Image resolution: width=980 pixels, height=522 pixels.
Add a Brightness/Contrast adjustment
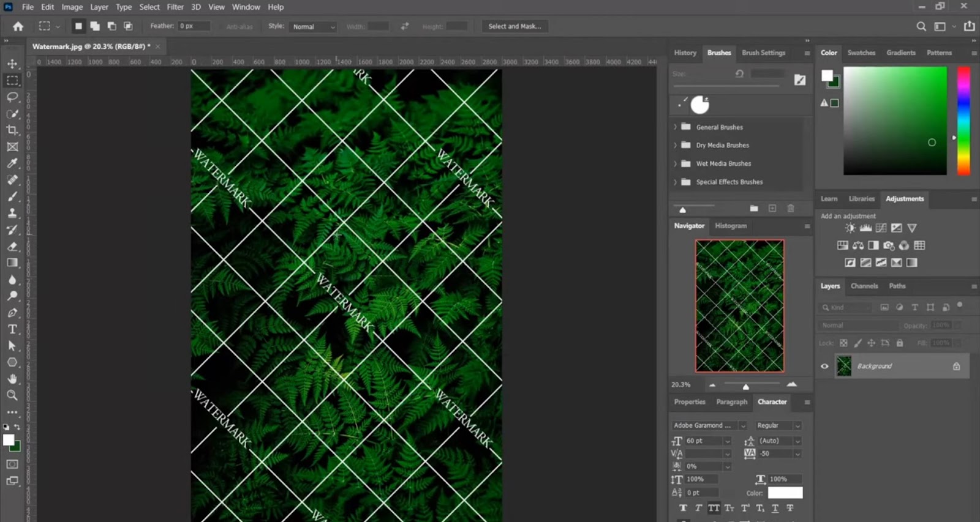pyautogui.click(x=850, y=228)
